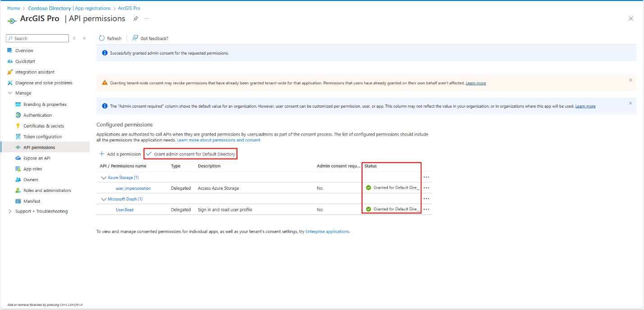Open the Overview page
This screenshot has width=644, height=310.
[x=24, y=50]
